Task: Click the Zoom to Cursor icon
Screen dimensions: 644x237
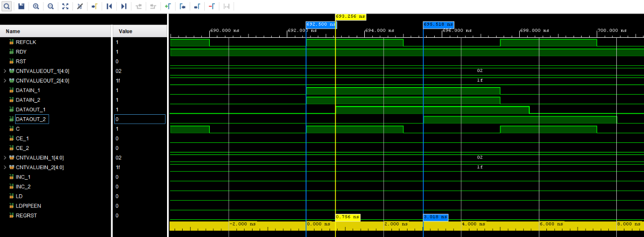Action: pos(79,7)
